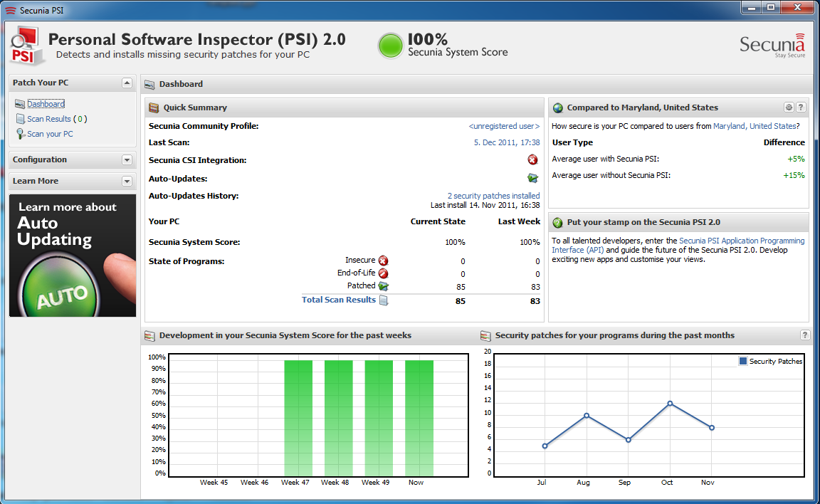
Task: Click the Dashboard header icon
Action: click(149, 84)
